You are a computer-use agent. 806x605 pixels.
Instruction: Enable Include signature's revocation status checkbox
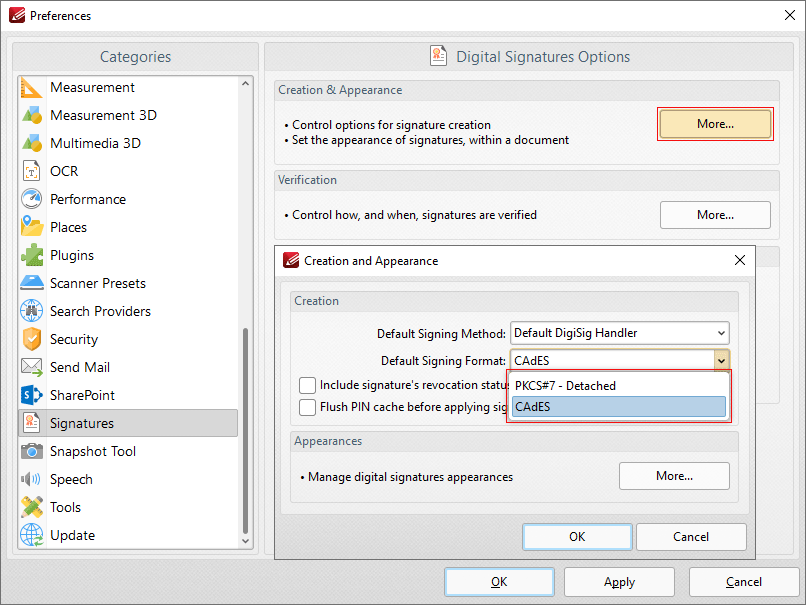coord(307,386)
